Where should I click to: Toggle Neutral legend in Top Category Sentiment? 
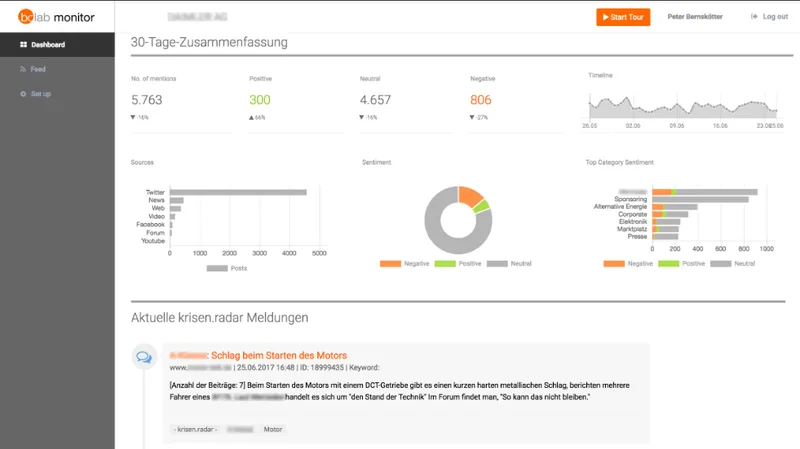click(x=733, y=264)
